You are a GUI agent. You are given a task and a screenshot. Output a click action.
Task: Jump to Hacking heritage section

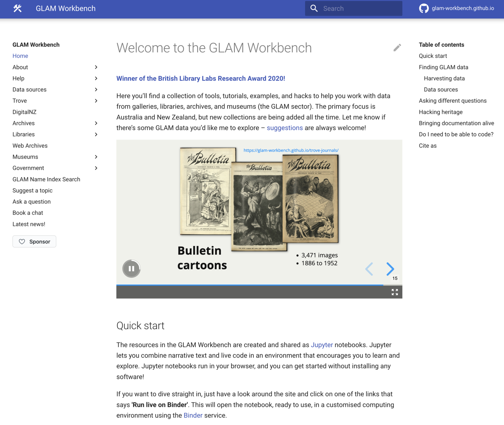[441, 112]
